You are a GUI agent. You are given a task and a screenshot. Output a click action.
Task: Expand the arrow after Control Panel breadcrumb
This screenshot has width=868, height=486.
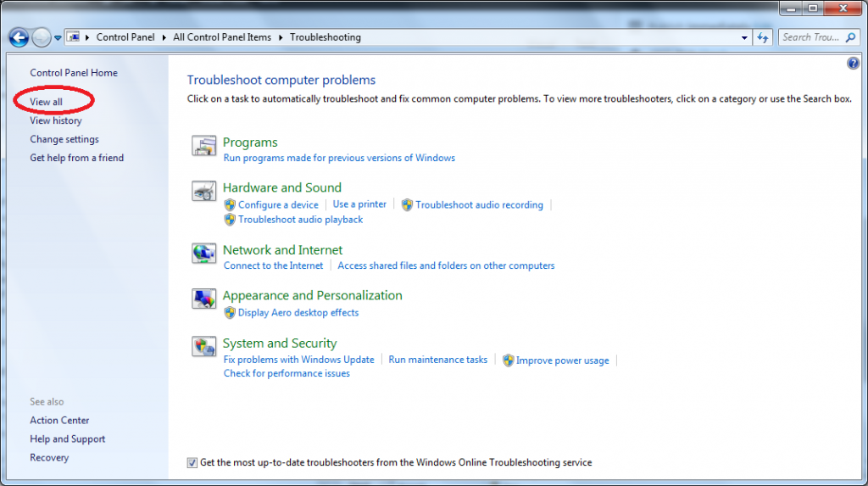(x=164, y=37)
